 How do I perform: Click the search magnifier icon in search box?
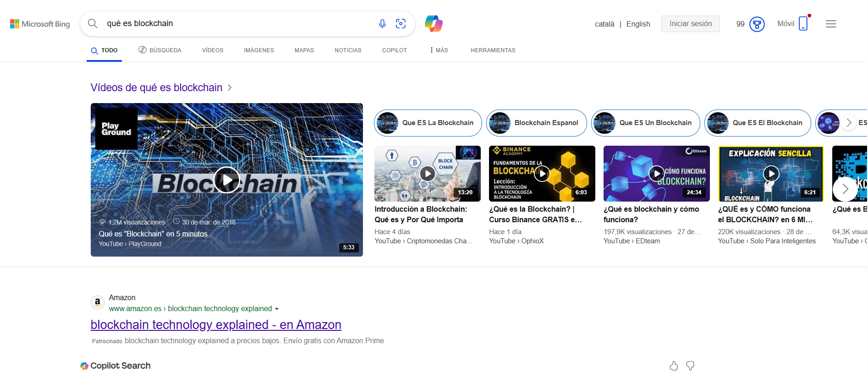(x=93, y=23)
